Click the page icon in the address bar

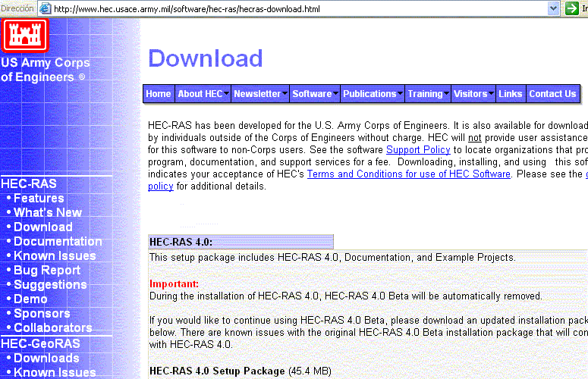point(45,8)
